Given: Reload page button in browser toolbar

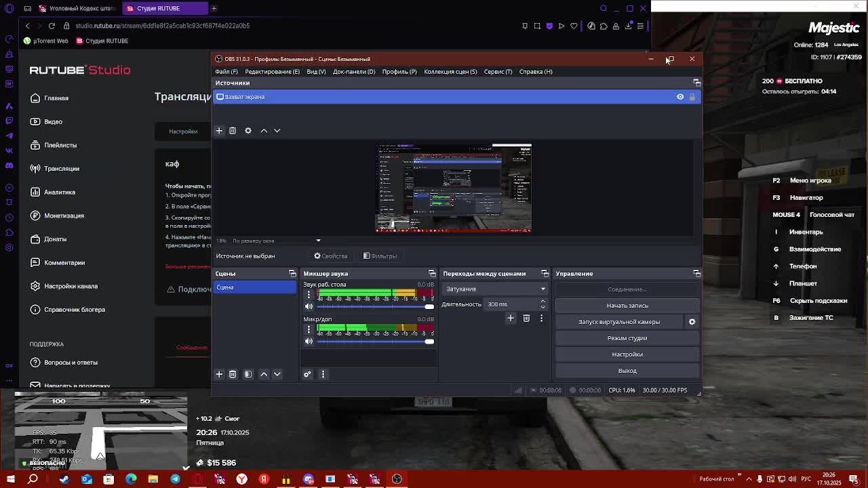Looking at the screenshot, I should pos(52,26).
